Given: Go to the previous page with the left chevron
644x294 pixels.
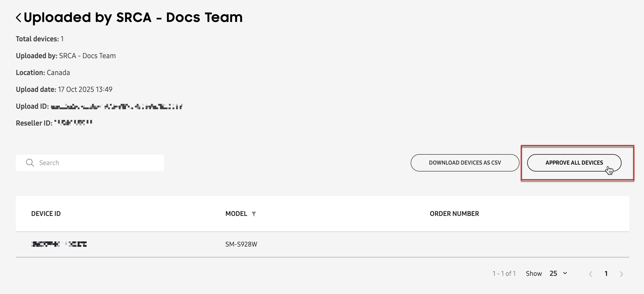Looking at the screenshot, I should tap(591, 273).
